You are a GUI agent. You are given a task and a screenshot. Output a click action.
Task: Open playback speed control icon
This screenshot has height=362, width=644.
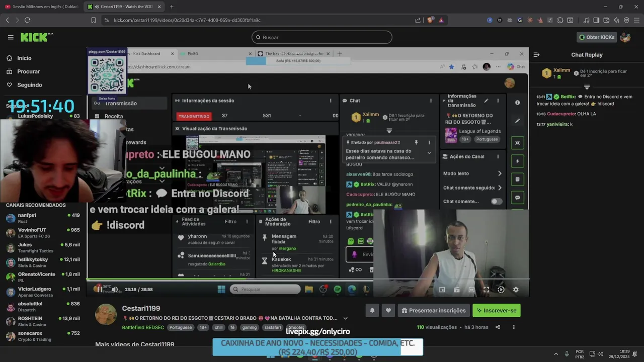click(x=501, y=290)
